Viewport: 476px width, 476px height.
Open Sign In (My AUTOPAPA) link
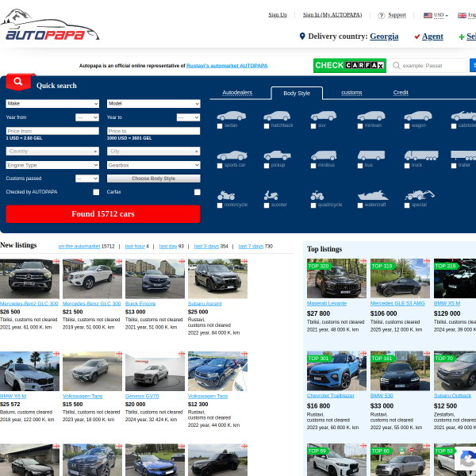tap(332, 15)
